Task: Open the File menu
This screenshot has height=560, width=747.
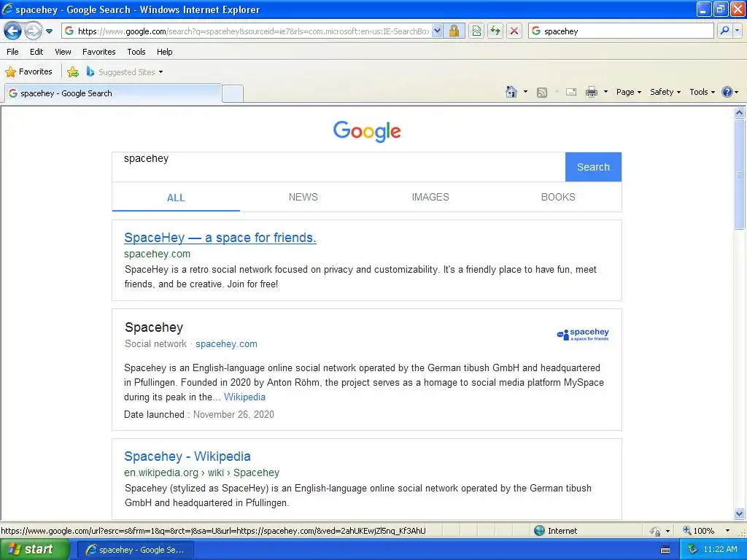Action: coord(13,52)
